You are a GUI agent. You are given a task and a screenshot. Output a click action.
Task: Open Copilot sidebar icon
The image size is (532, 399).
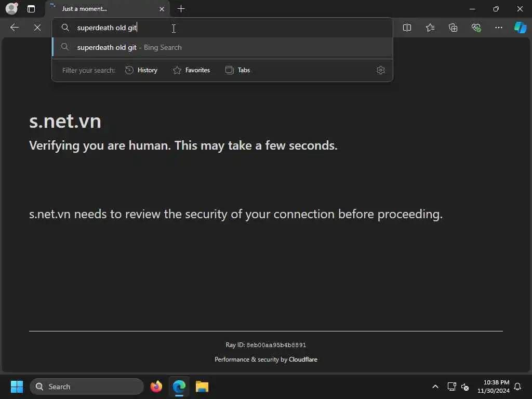click(x=520, y=28)
